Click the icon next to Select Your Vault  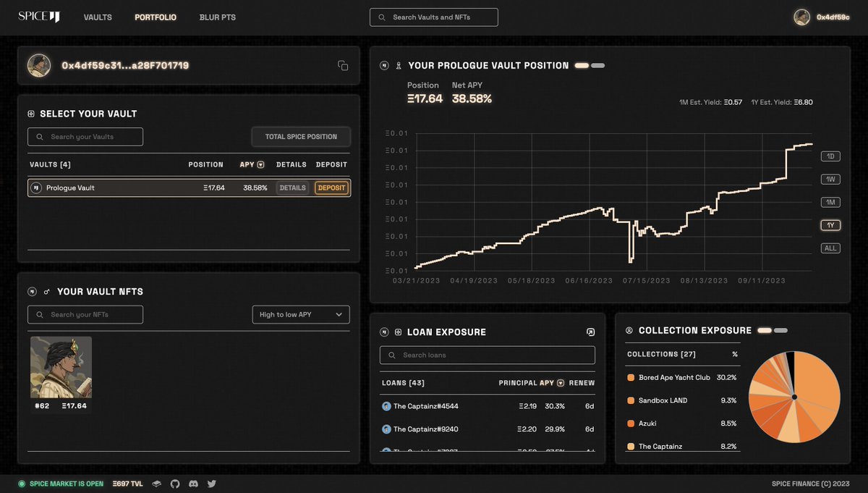point(31,114)
